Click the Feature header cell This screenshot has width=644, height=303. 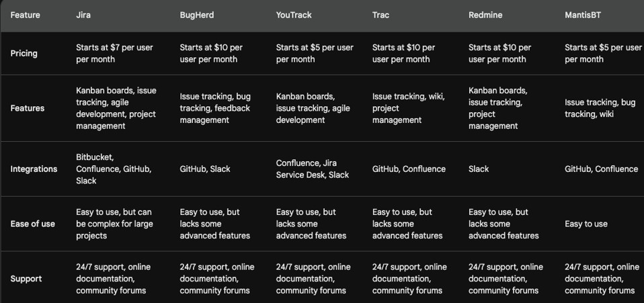[x=25, y=15]
